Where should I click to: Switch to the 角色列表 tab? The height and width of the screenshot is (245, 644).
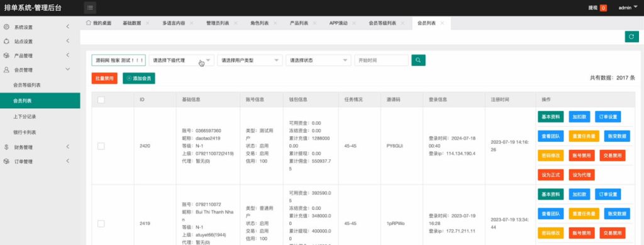260,23
